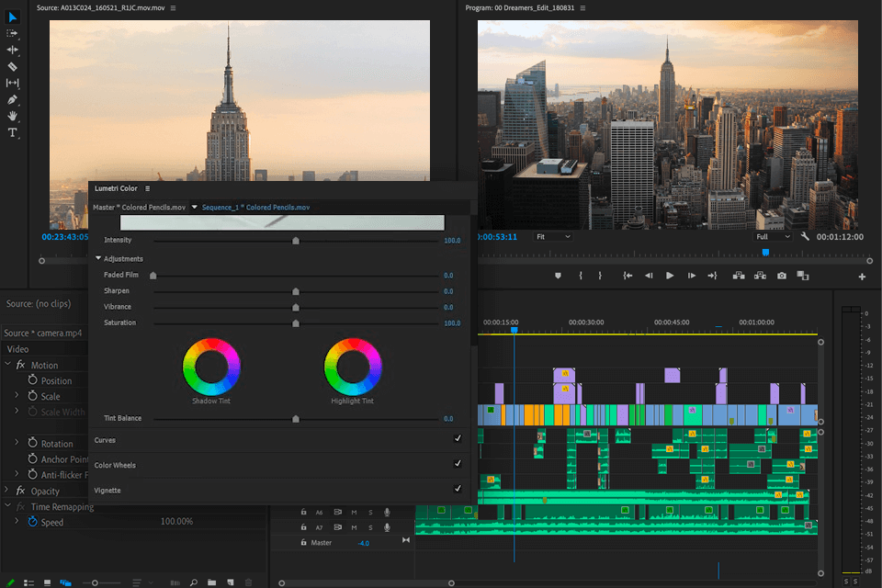Select the Pen tool in the toolbar
The image size is (882, 588).
[13, 99]
